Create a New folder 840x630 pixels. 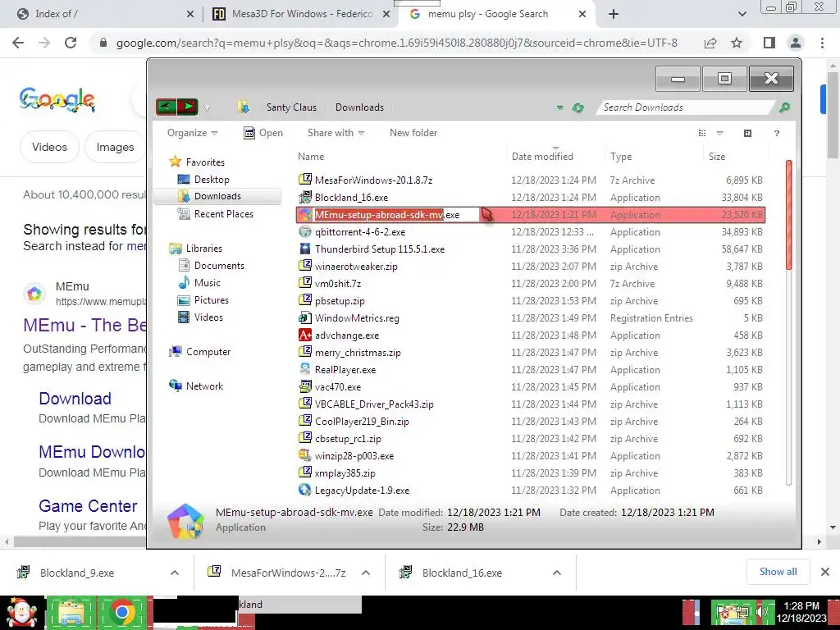point(413,133)
